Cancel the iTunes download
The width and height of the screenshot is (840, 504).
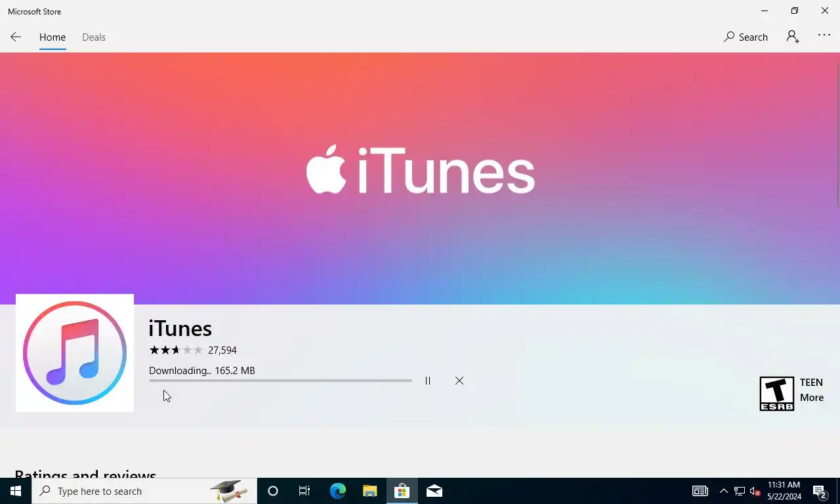click(x=459, y=381)
